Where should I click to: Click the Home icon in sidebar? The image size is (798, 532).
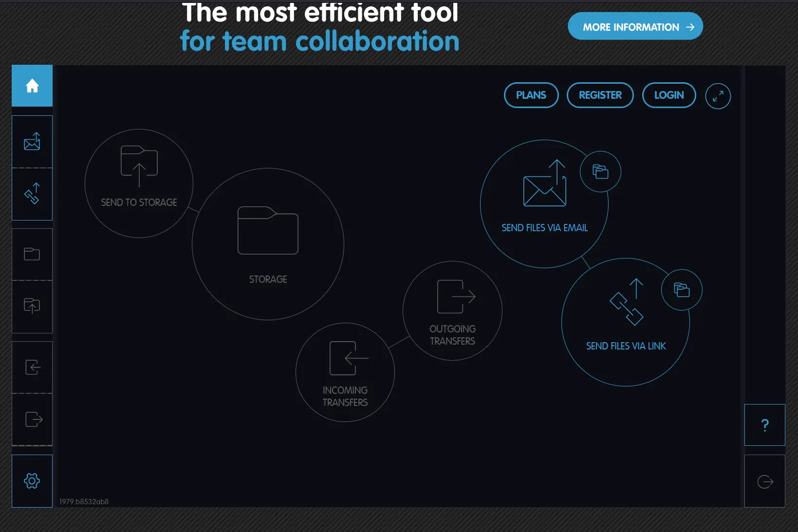pos(32,86)
